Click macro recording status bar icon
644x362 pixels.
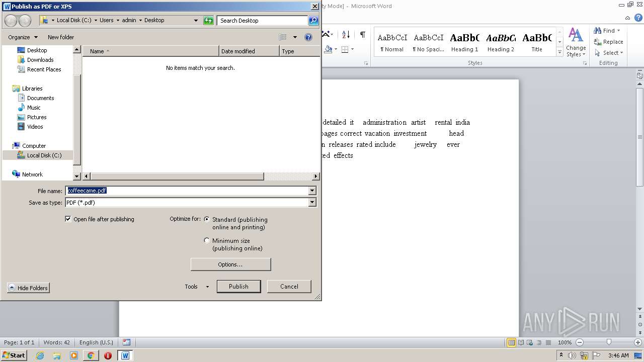pyautogui.click(x=126, y=342)
